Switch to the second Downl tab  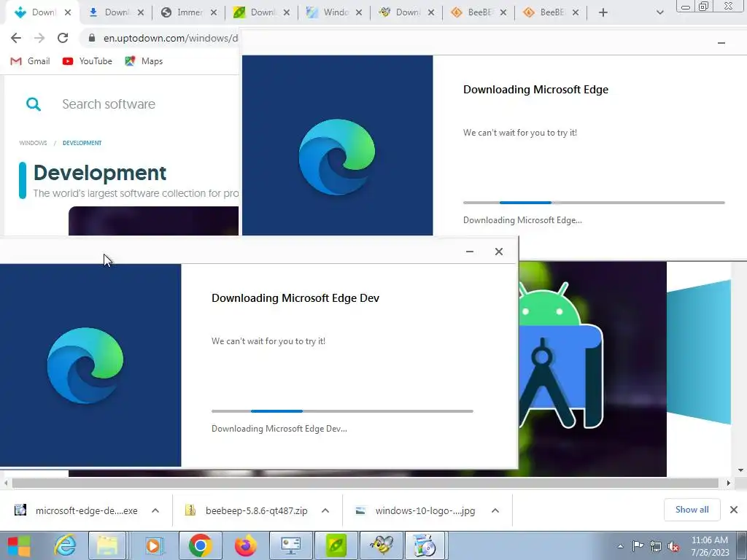[116, 12]
